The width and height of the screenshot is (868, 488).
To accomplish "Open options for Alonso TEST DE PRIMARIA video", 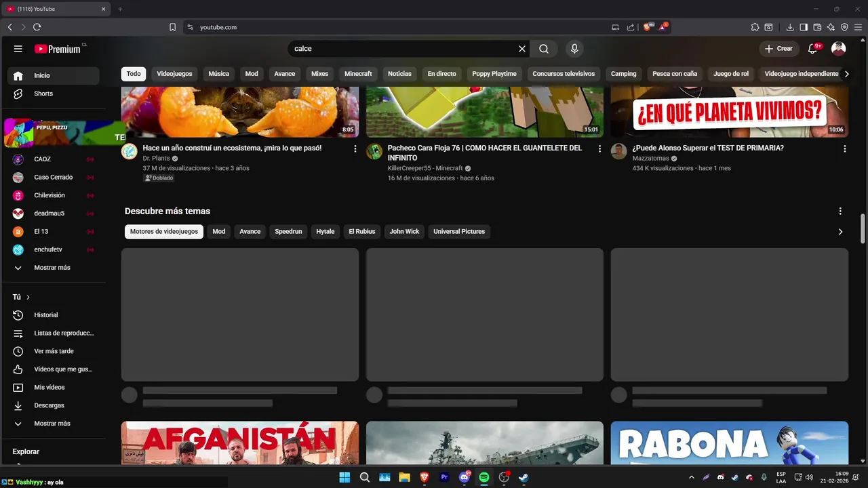I will 844,148.
